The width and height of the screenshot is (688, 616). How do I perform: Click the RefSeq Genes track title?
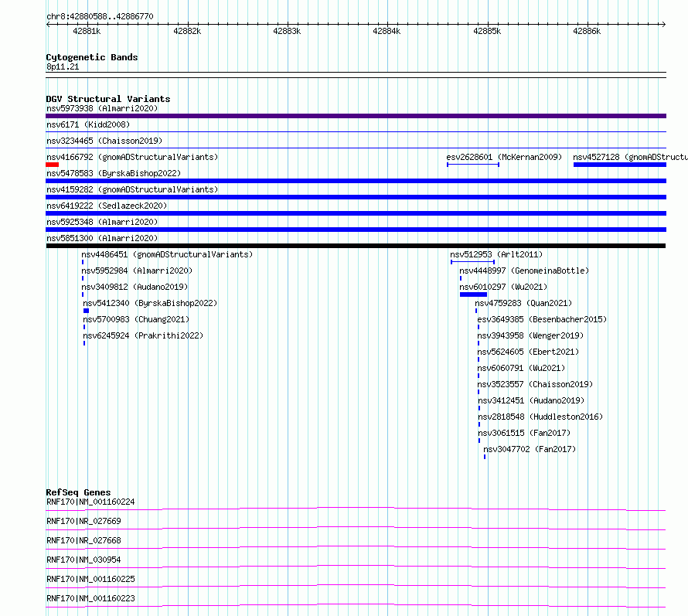[79, 492]
